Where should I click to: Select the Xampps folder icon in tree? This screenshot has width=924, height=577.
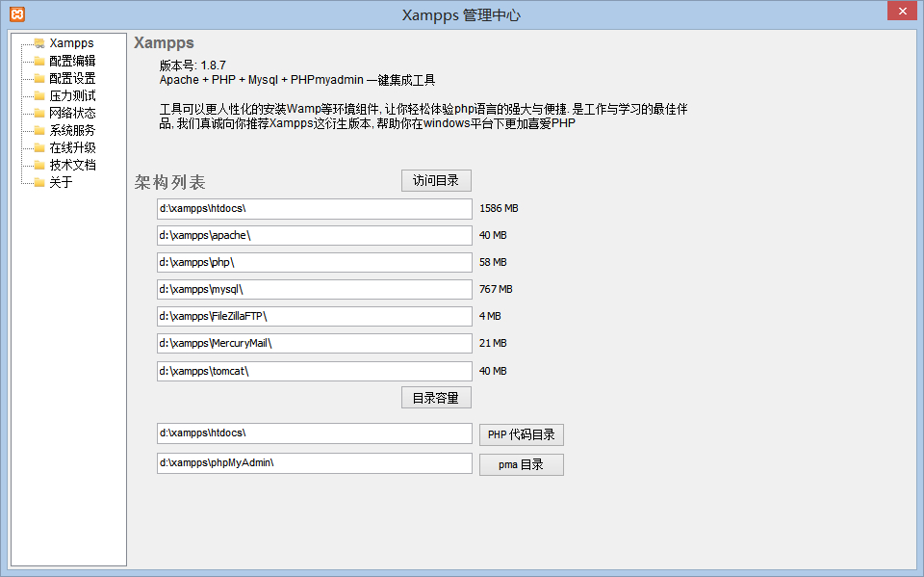point(39,43)
